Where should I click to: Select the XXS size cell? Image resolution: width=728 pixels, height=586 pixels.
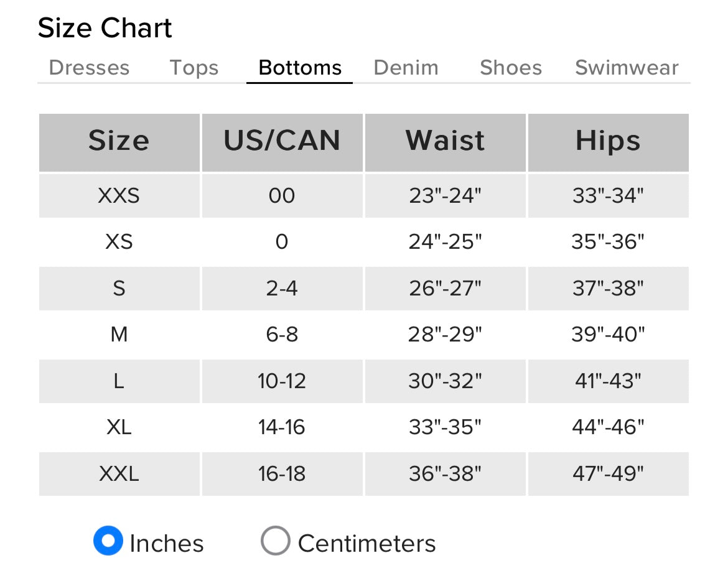coord(119,196)
